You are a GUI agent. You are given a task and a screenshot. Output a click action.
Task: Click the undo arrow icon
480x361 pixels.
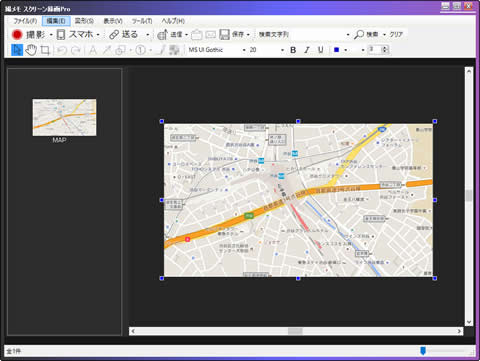point(62,50)
